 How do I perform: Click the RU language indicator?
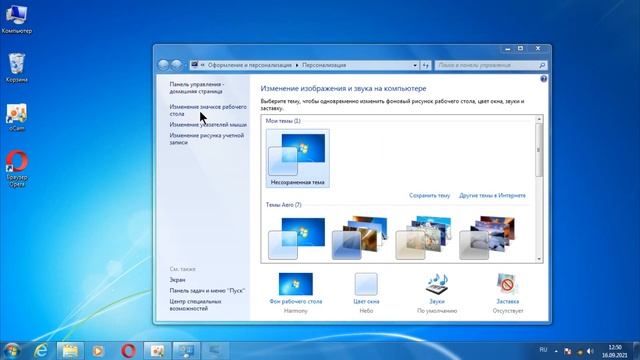click(543, 350)
